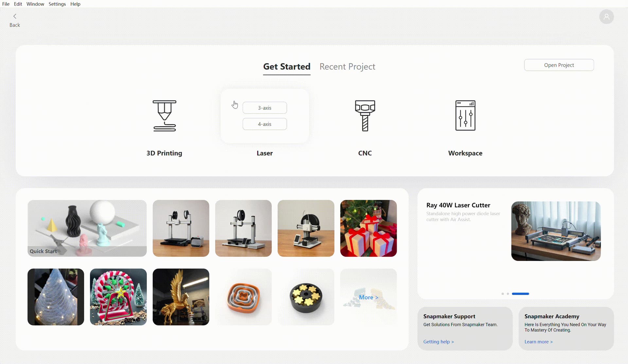Open the golden Pegasus model thumbnail
The height and width of the screenshot is (364, 628).
click(x=181, y=297)
